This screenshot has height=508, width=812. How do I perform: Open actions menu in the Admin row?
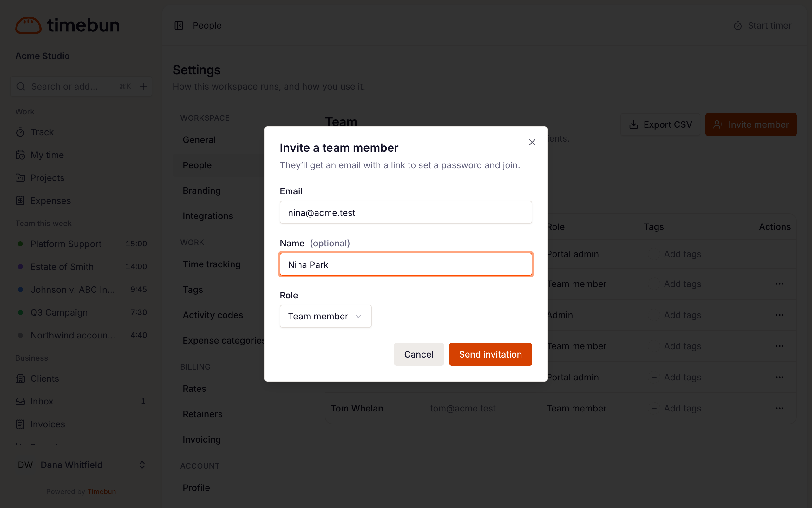pyautogui.click(x=779, y=315)
